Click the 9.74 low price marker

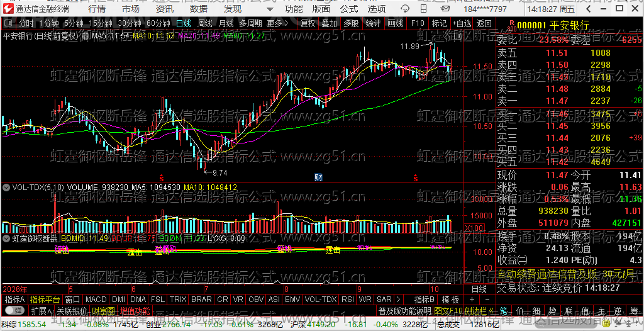click(x=218, y=172)
